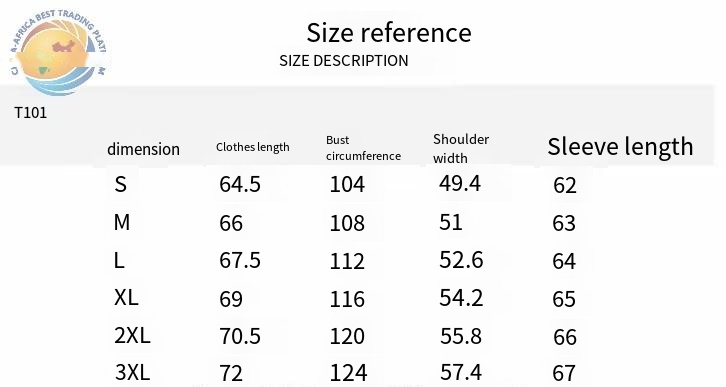Click the SIZE DESCRIPTION subtitle
Viewport: 726px width, 387px height.
[x=344, y=61]
